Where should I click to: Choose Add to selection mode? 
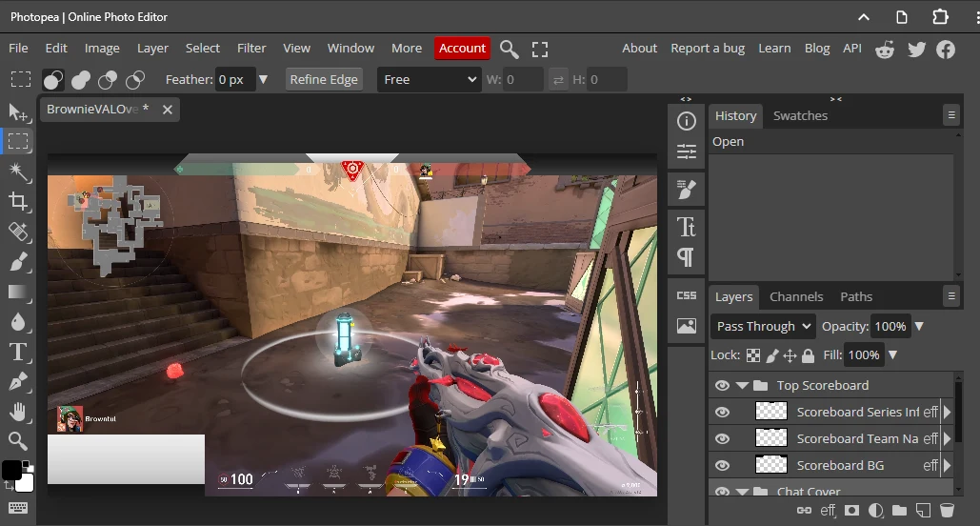tap(81, 80)
